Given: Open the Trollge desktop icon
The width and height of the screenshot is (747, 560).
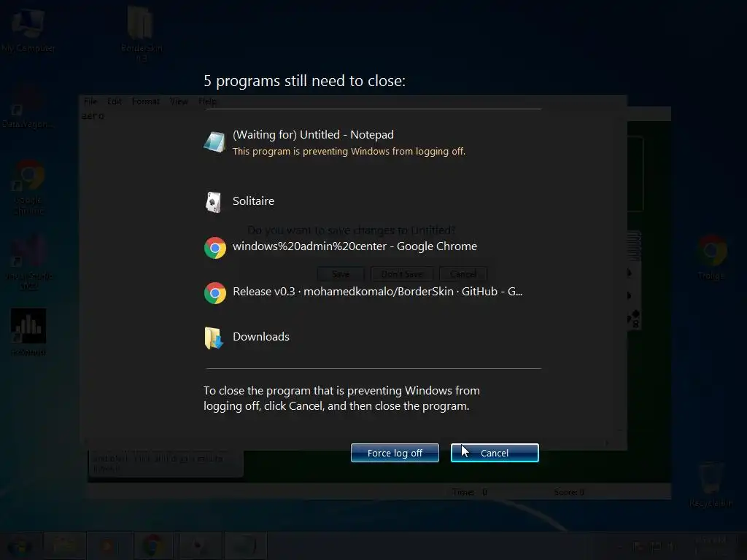Looking at the screenshot, I should [x=711, y=258].
